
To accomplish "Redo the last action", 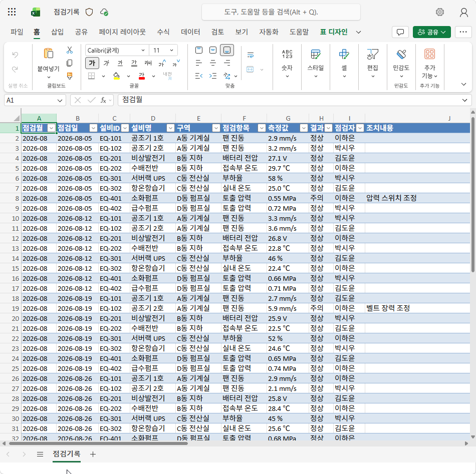I will tap(15, 70).
